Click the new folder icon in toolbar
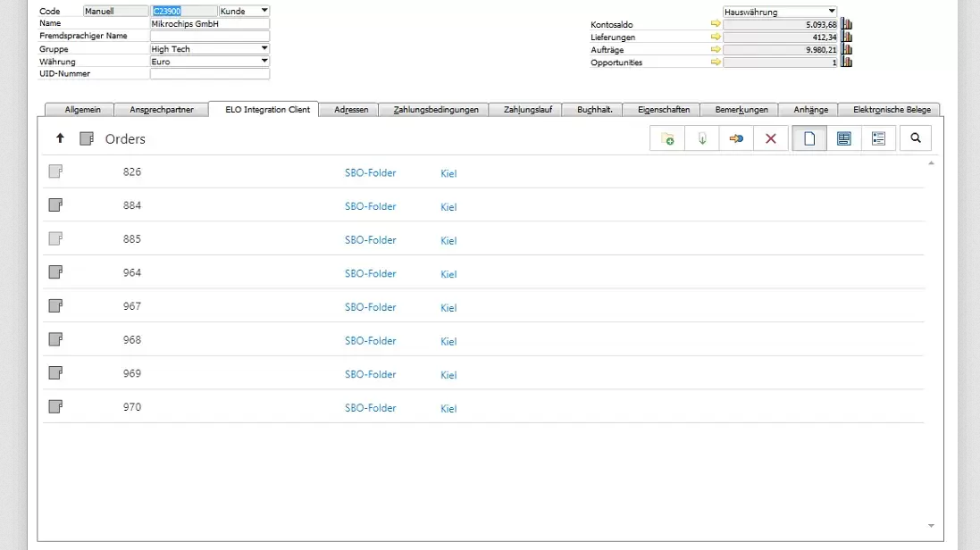Screen dimensions: 980x550 (667, 138)
